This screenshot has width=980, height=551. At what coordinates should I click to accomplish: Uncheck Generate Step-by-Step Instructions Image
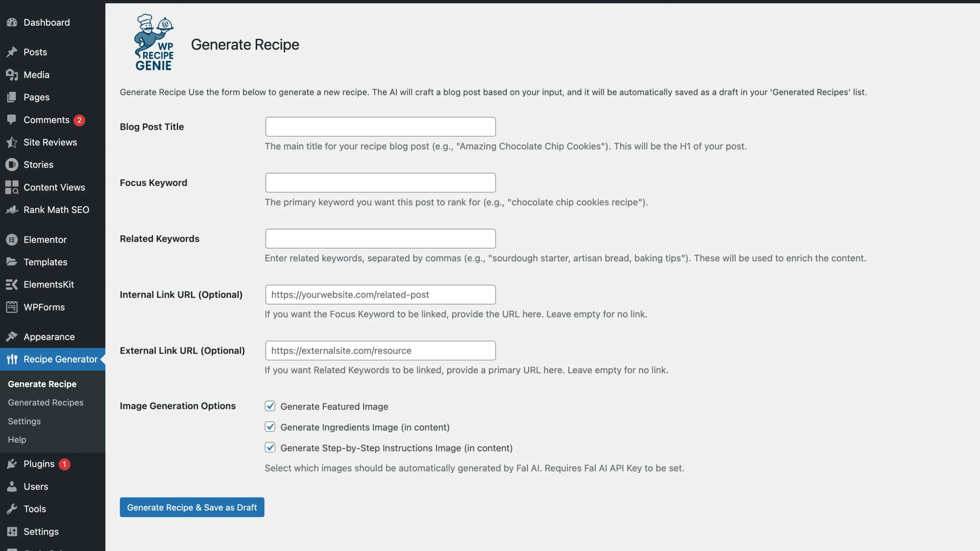(270, 447)
